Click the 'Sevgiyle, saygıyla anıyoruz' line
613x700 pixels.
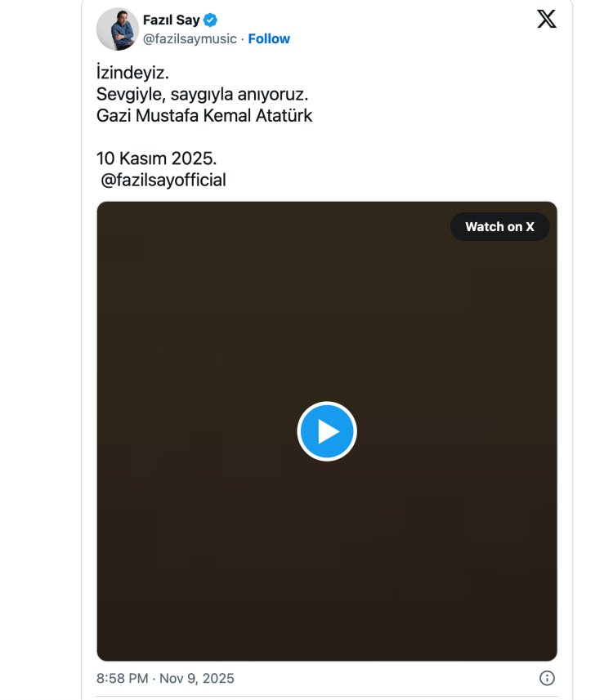click(202, 95)
